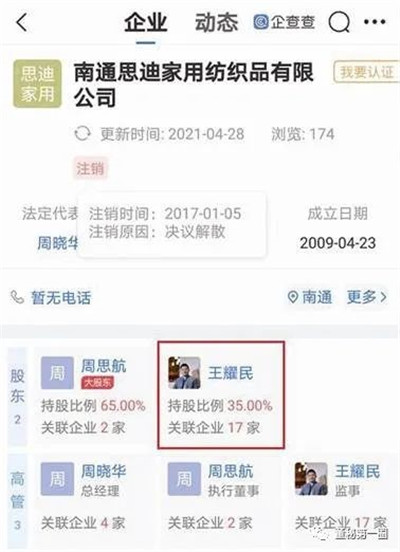Tap the 南通 location pin icon
Image resolution: width=400 pixels, height=552 pixels.
[293, 297]
